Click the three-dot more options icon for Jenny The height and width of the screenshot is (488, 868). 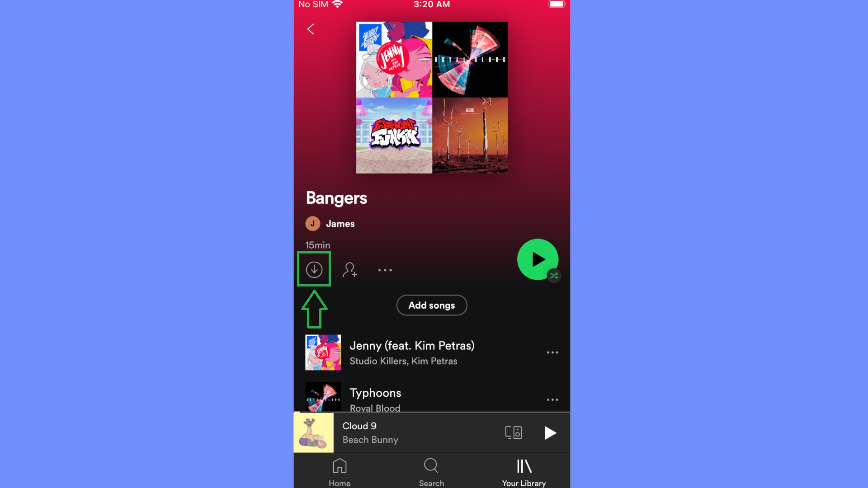[552, 352]
